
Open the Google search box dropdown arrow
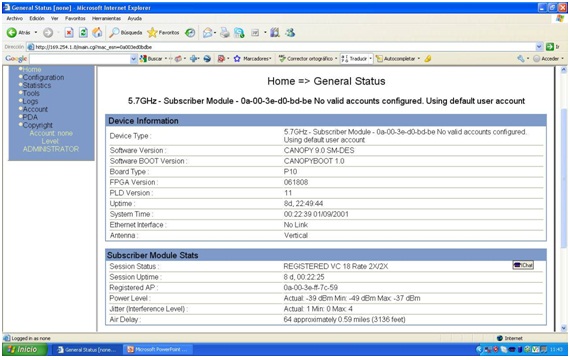(x=134, y=59)
